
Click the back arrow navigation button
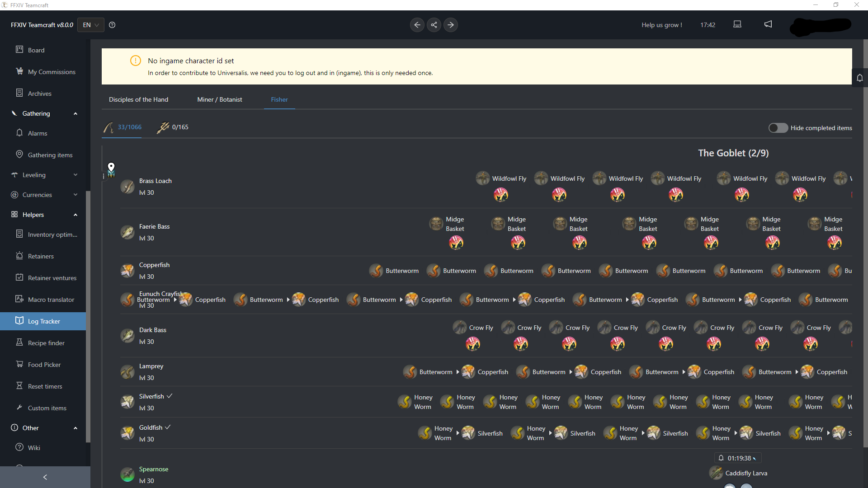[x=417, y=25]
